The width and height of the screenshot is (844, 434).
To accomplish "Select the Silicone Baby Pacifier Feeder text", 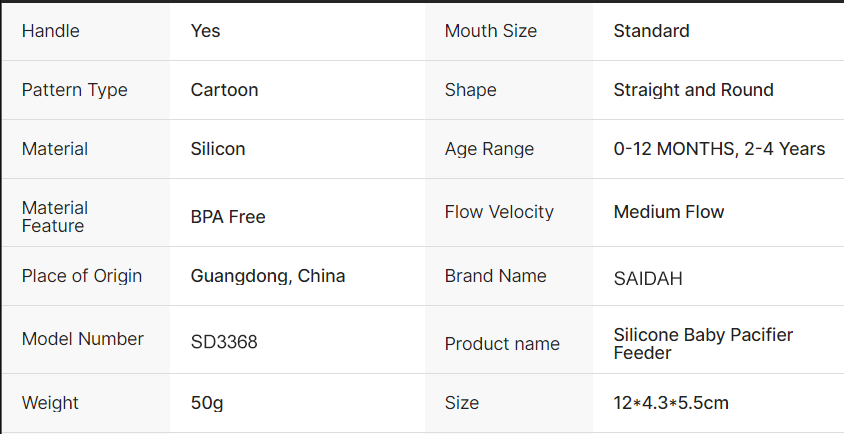I will click(703, 343).
